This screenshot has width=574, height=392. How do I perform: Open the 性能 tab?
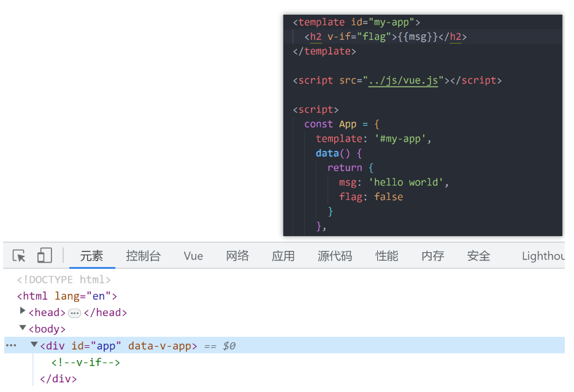click(x=386, y=256)
